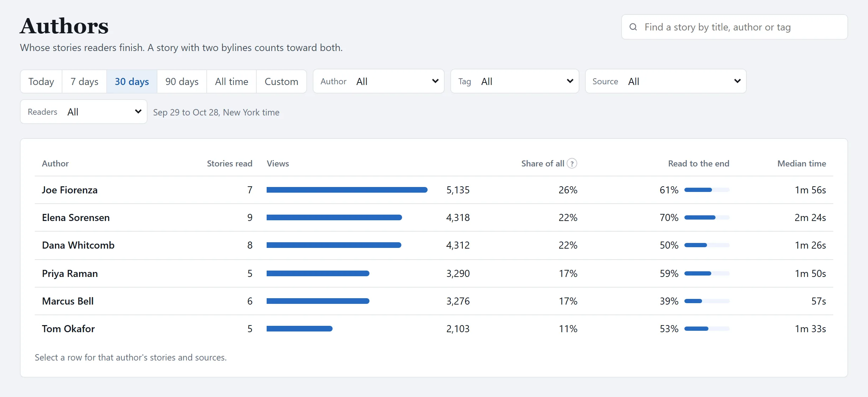Click Joe Fiorenza's views bar
Screen dimensions: 868x397
pyautogui.click(x=347, y=190)
